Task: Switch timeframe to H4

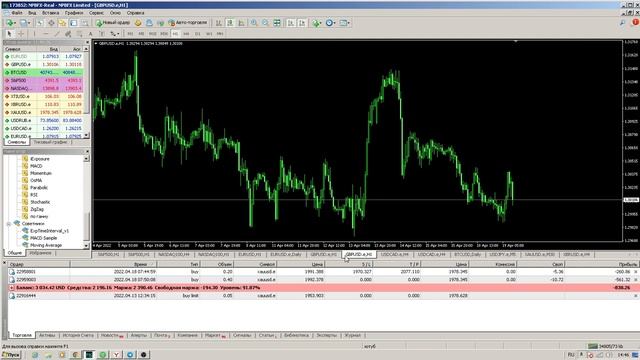Action: point(186,33)
